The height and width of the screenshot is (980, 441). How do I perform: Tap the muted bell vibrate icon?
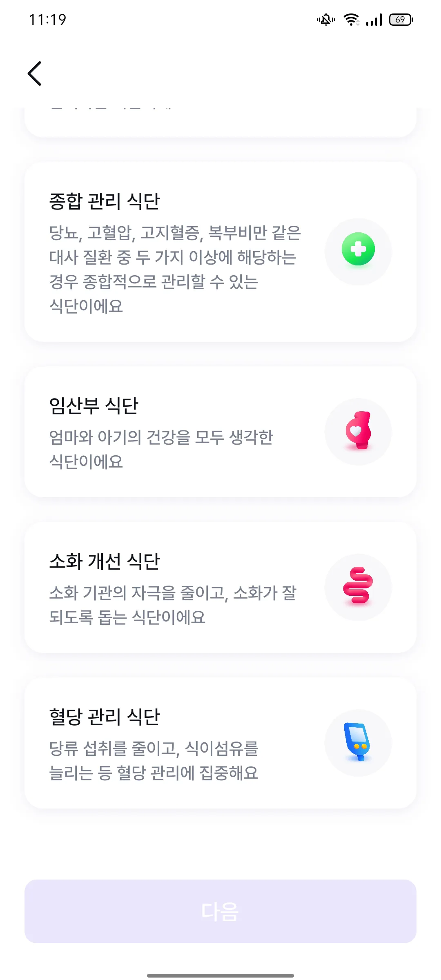[x=326, y=20]
